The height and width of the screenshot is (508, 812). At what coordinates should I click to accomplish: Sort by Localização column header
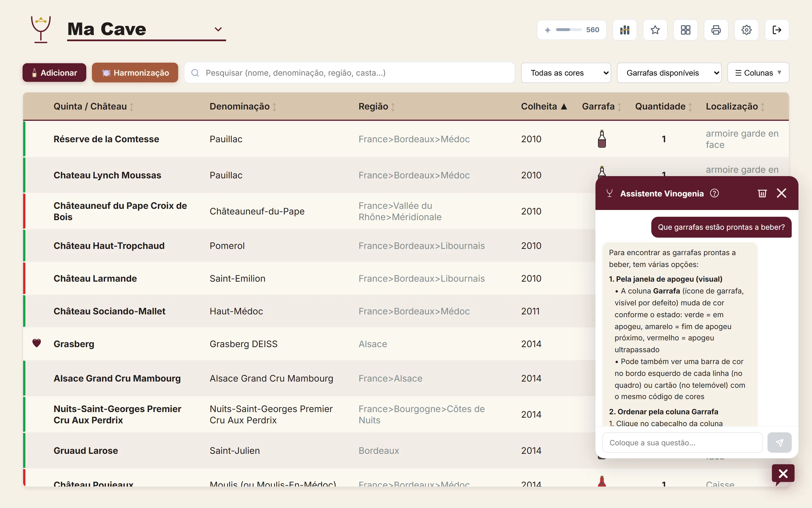pyautogui.click(x=735, y=106)
